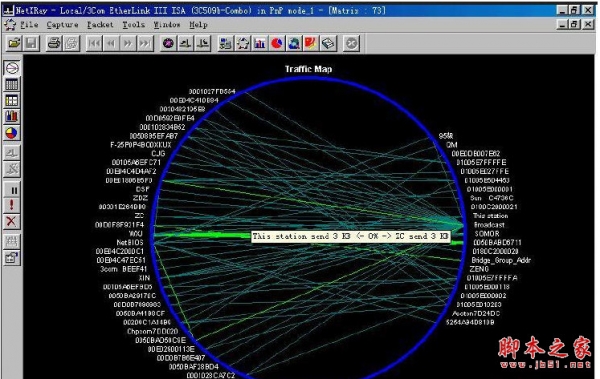Image resolution: width=600 pixels, height=379 pixels.
Task: Select the 'Broadcast' node label
Action: coord(489,225)
